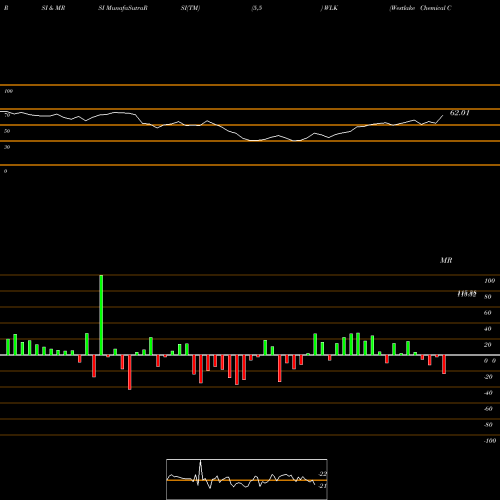Click the 115.82 value in MR panel
Screen dimensions: 500x500
coord(467,294)
